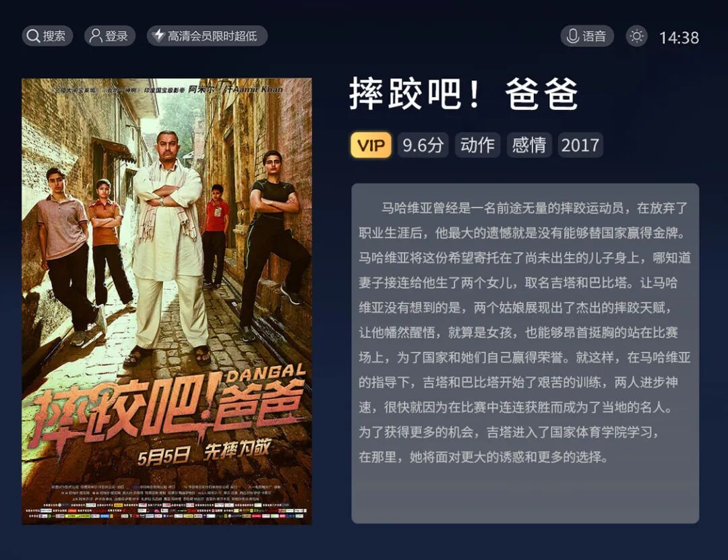Select the 2017 year tag
The width and height of the screenshot is (728, 560).
(x=580, y=146)
